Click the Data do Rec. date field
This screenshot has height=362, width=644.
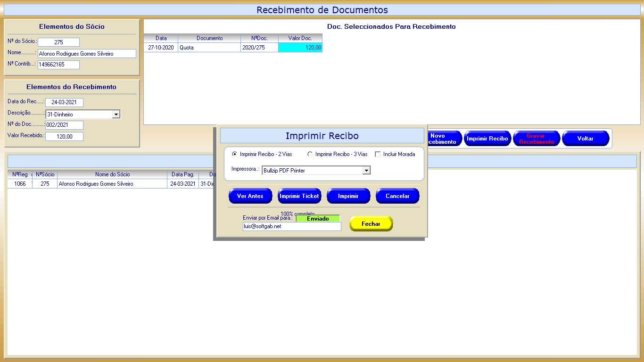(x=64, y=102)
